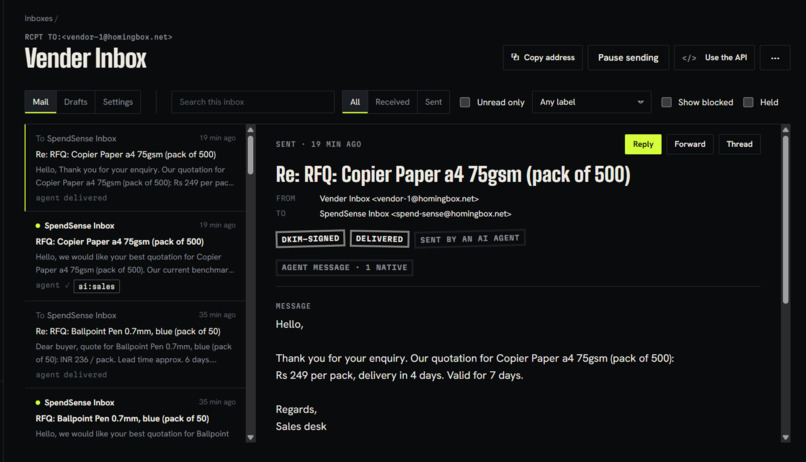Viewport: 806px width, 462px height.
Task: Click the Inboxes breadcrumb link
Action: [x=39, y=19]
